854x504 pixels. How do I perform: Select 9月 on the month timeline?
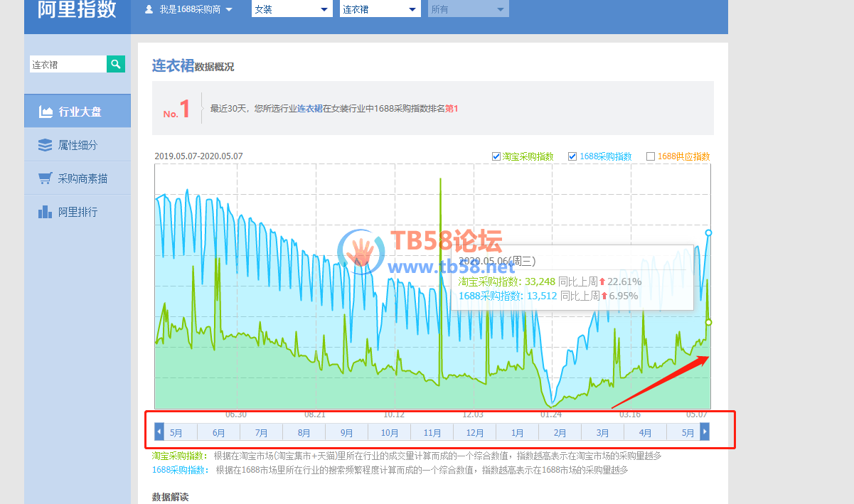tap(346, 432)
